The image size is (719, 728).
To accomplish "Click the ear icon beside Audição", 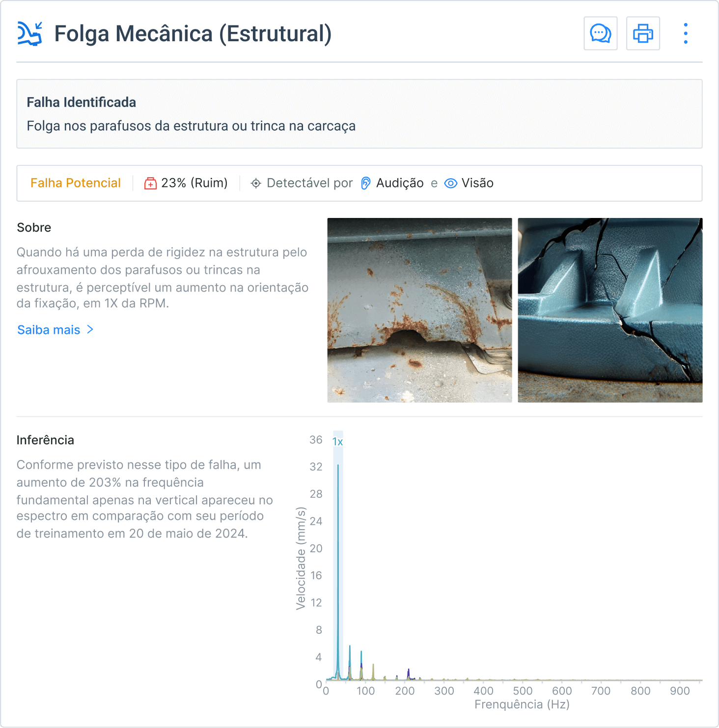I will pyautogui.click(x=366, y=183).
